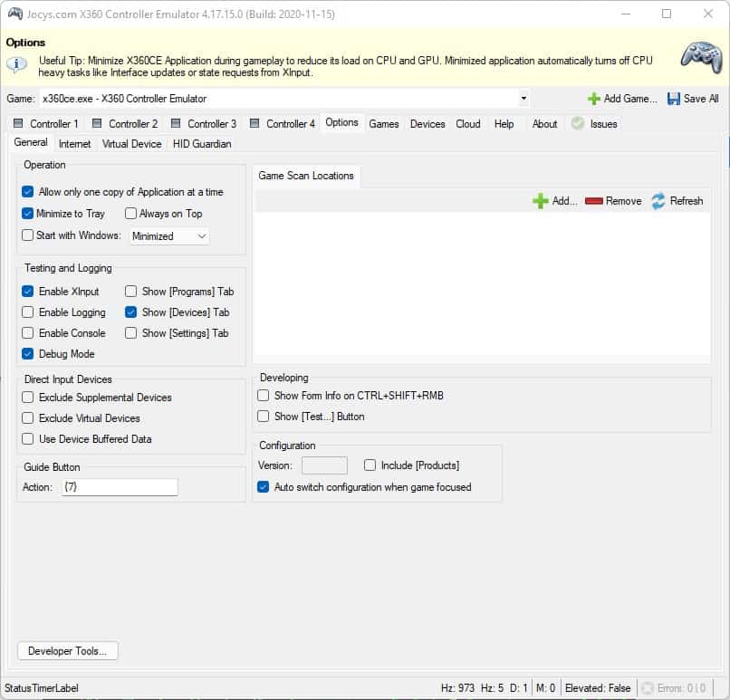730x700 pixels.
Task: Click the green plus Add icon in Game Scan Locations
Action: tap(540, 201)
